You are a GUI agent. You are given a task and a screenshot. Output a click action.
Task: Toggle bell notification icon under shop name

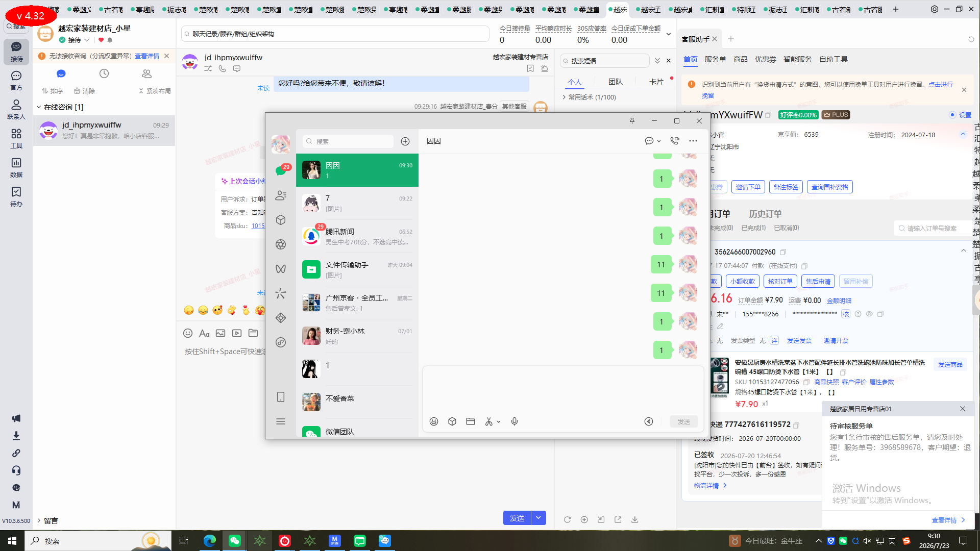point(110,40)
